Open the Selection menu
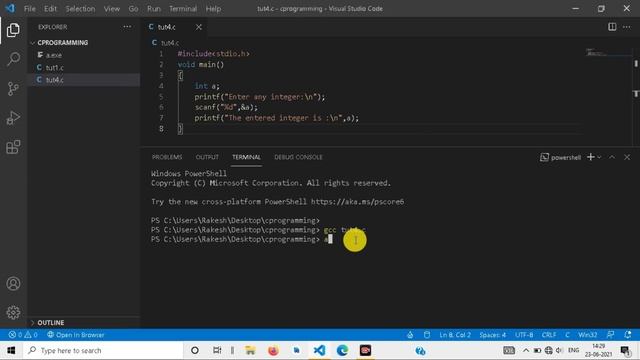Image resolution: width=640 pixels, height=360 pixels. (x=80, y=9)
